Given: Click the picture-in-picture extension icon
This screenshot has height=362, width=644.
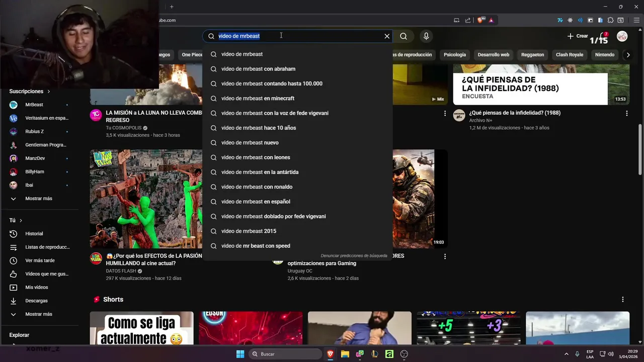Looking at the screenshot, I should [590, 20].
